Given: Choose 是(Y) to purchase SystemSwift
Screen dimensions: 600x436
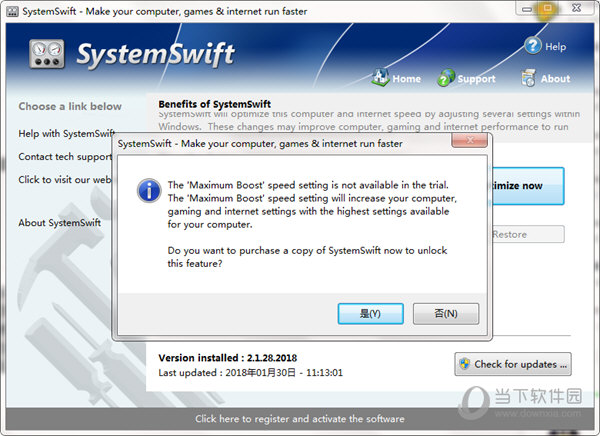Looking at the screenshot, I should point(370,314).
